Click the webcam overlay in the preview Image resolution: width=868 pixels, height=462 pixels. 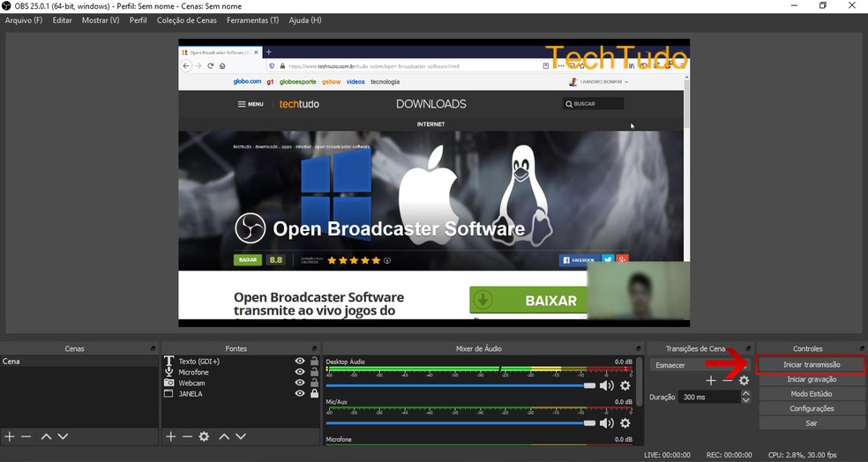(x=638, y=290)
